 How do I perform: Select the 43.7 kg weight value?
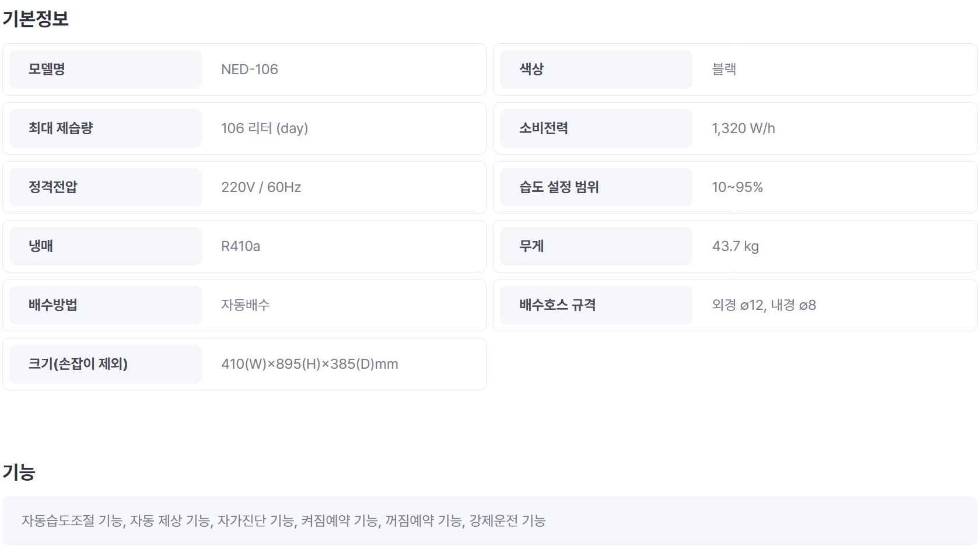pyautogui.click(x=735, y=246)
